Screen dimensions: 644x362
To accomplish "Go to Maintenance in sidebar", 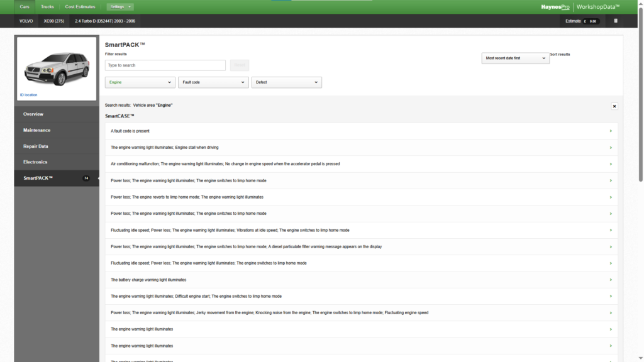I will [57, 130].
